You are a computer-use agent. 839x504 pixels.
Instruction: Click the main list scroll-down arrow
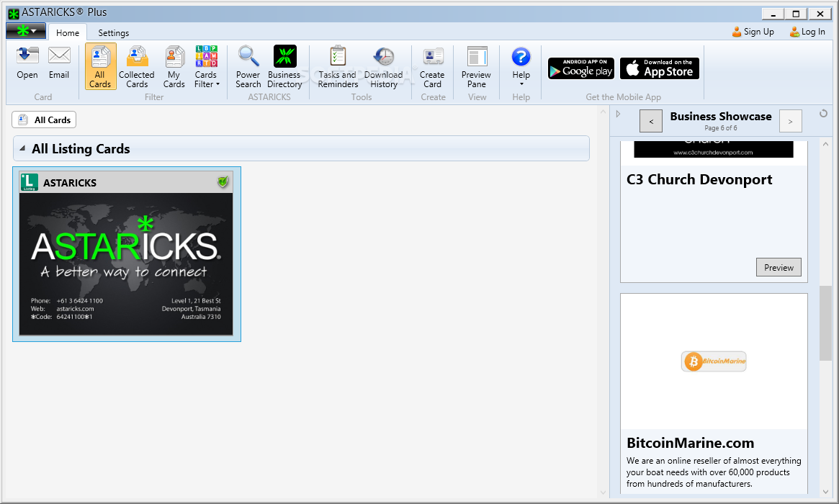click(603, 492)
